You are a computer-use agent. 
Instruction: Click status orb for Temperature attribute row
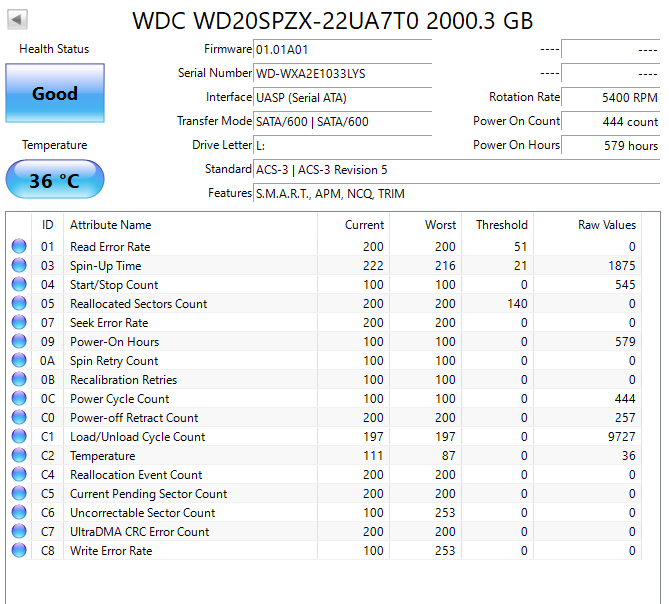[x=19, y=455]
